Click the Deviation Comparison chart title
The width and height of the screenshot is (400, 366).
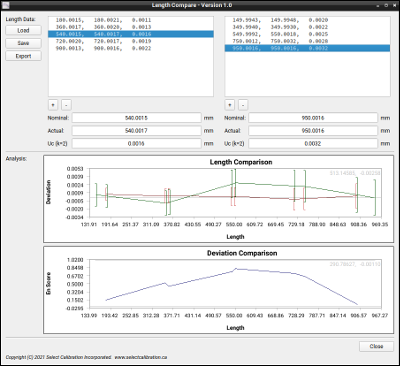(x=242, y=253)
